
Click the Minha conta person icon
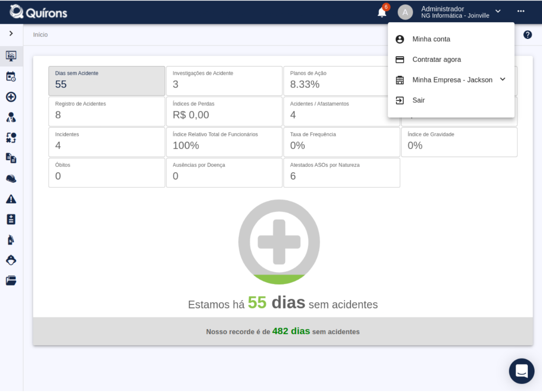[x=399, y=39]
